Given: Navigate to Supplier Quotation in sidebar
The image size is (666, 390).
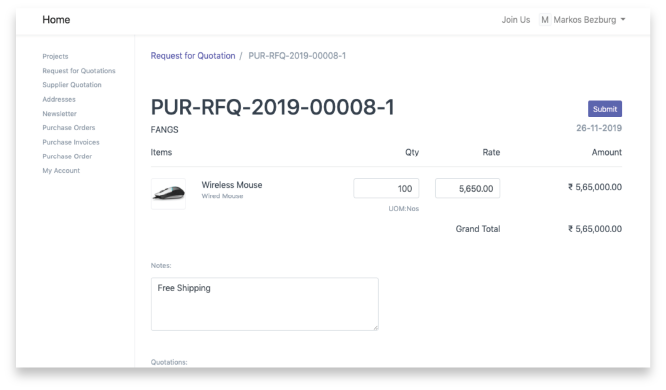Looking at the screenshot, I should pyautogui.click(x=72, y=85).
